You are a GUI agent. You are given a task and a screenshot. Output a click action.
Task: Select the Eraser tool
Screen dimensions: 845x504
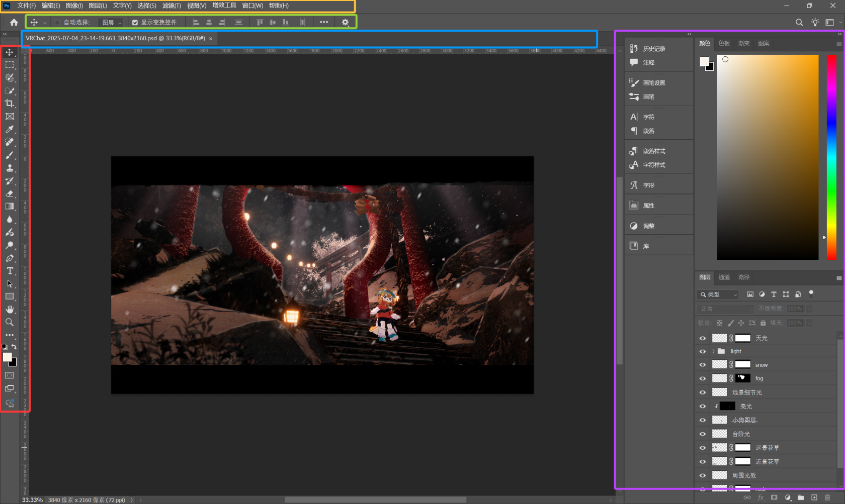(x=10, y=193)
